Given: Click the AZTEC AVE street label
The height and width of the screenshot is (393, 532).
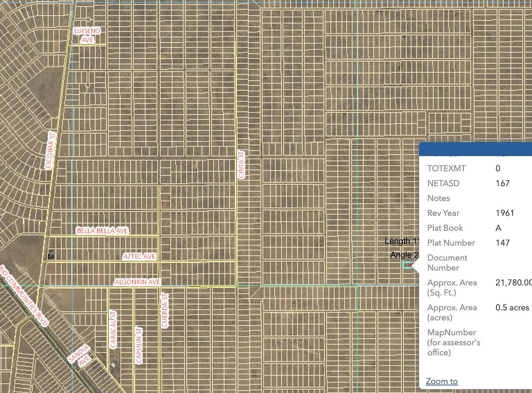Looking at the screenshot, I should (140, 256).
